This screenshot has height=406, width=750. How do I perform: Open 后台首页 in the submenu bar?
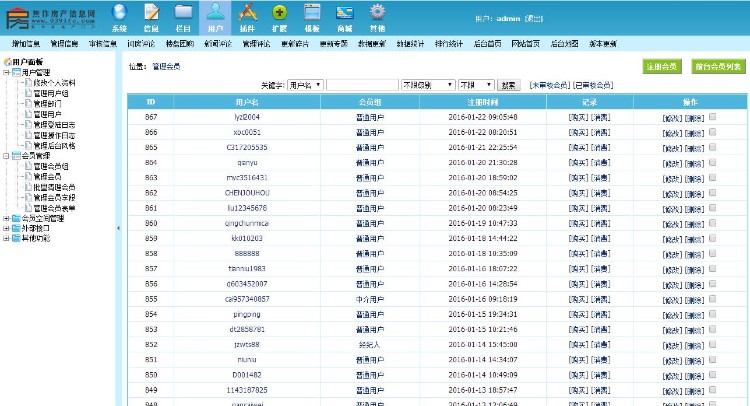click(x=487, y=44)
